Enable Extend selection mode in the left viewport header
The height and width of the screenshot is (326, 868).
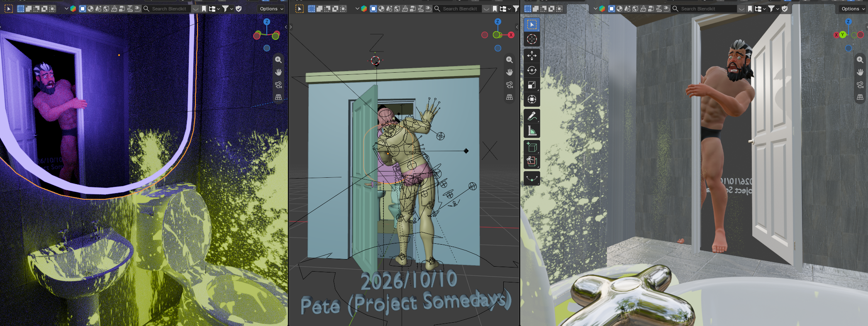(x=29, y=9)
